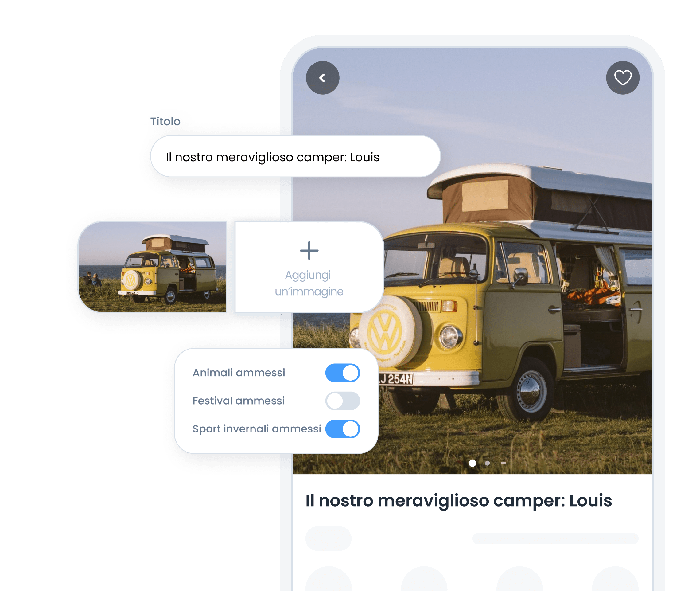The width and height of the screenshot is (700, 591).
Task: Open the small camper van thumbnail
Action: click(152, 267)
